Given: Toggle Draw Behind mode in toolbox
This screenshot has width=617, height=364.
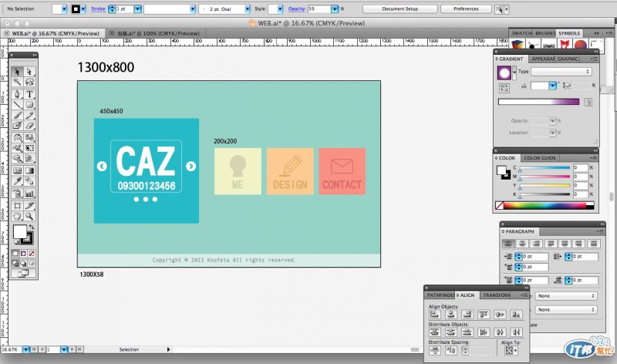Looking at the screenshot, I should 23,263.
